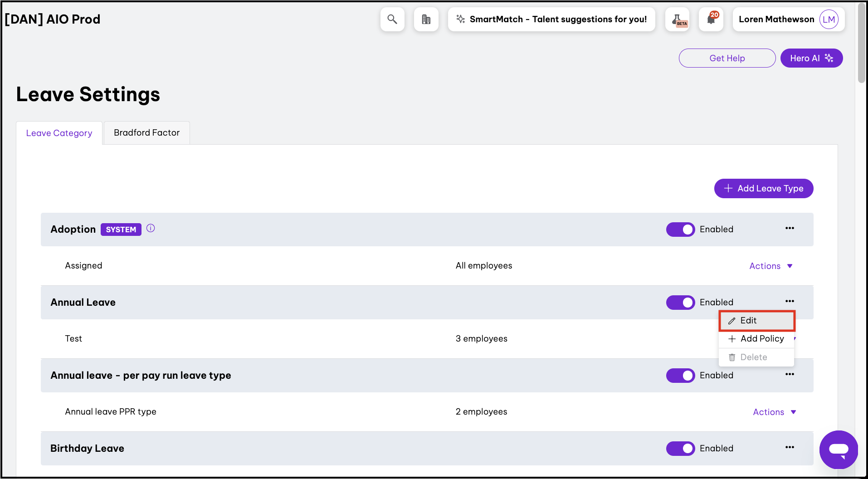
Task: Switch to the Bradford Factor tab
Action: (x=146, y=133)
